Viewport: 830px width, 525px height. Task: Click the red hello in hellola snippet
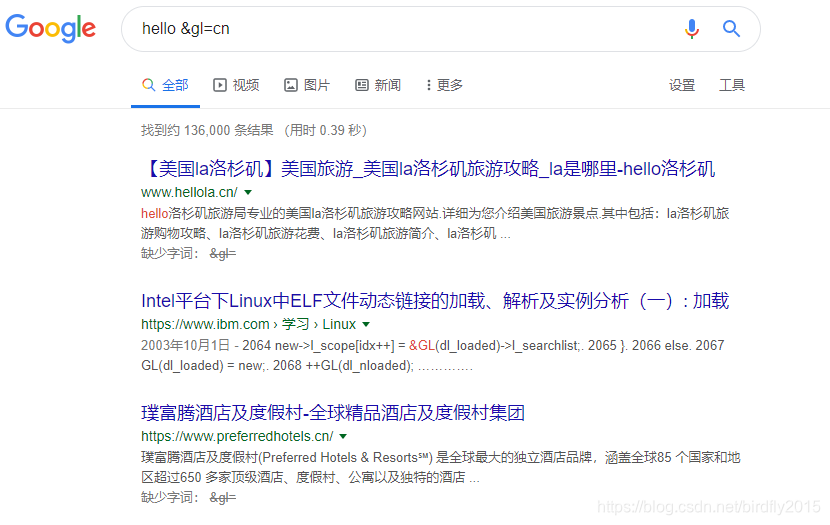coord(155,213)
